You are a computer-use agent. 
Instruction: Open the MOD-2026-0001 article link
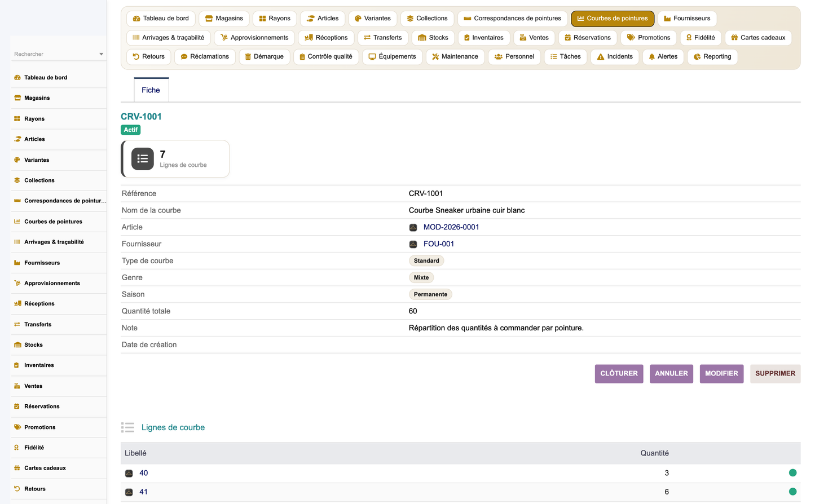pyautogui.click(x=451, y=227)
